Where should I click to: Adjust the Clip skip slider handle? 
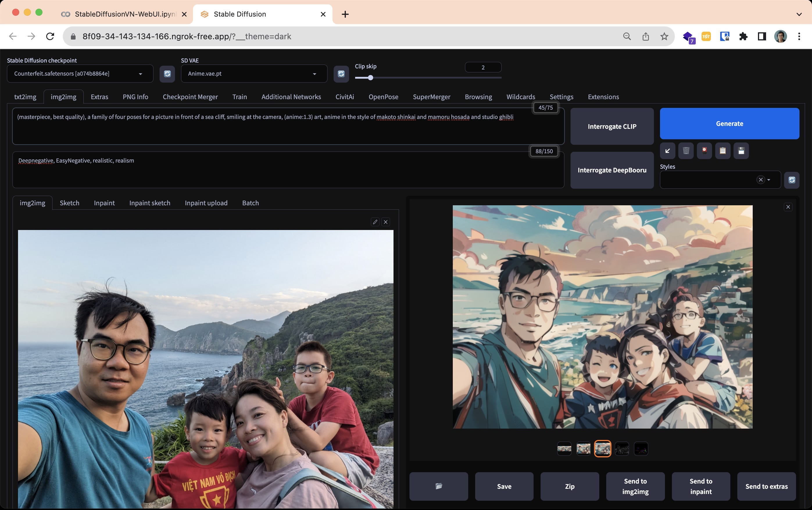pyautogui.click(x=371, y=78)
